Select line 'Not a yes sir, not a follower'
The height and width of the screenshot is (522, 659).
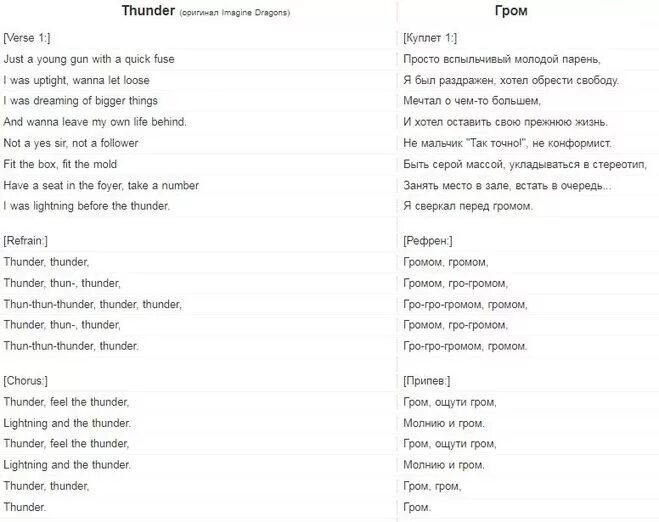pyautogui.click(x=71, y=143)
